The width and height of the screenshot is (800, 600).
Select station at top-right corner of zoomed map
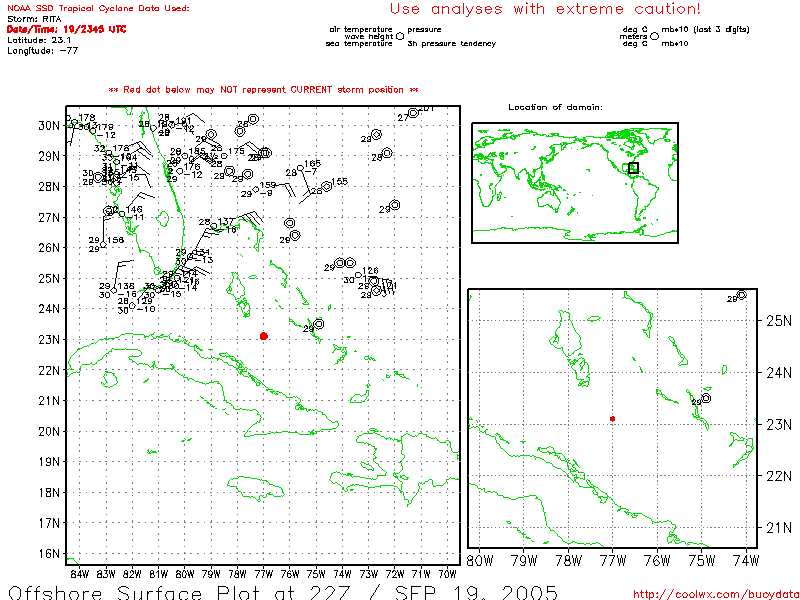point(741,295)
